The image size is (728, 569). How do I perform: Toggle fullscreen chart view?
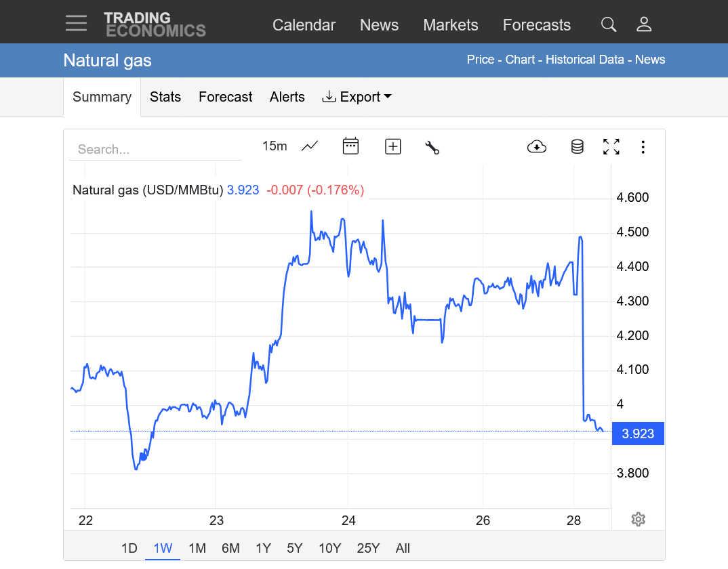tap(611, 146)
